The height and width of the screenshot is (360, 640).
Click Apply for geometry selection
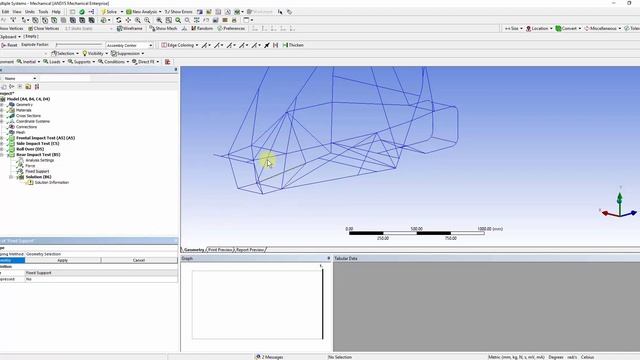(62, 260)
